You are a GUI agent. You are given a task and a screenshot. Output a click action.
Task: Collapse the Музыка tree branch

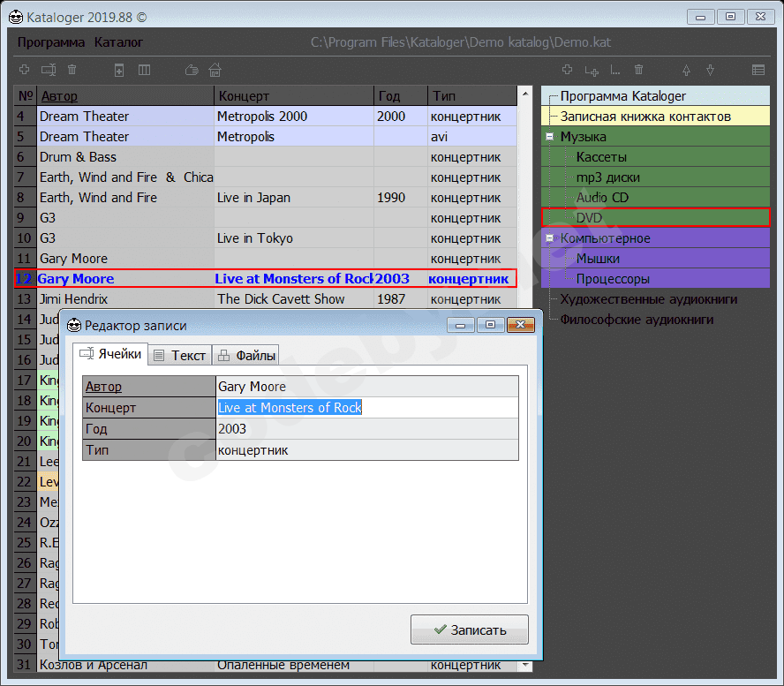click(x=549, y=137)
